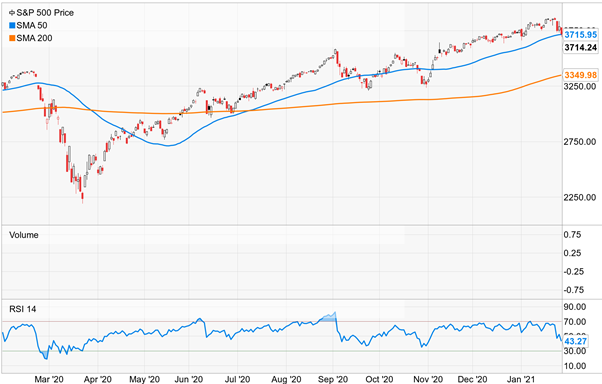
Task: Click the Aug '20 date axis label
Action: pos(286,379)
